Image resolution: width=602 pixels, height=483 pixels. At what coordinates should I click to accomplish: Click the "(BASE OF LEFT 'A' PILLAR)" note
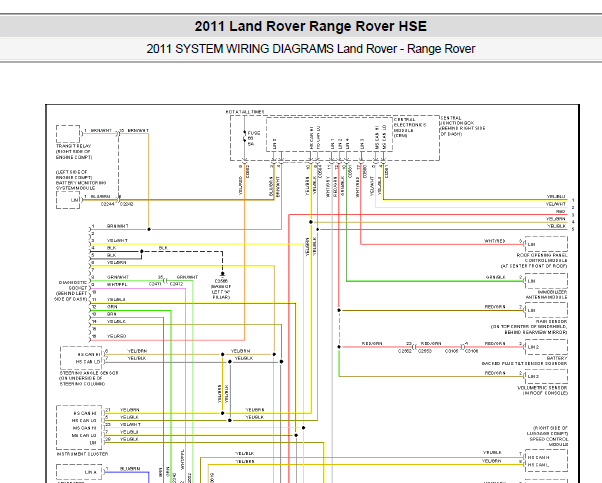[x=221, y=292]
